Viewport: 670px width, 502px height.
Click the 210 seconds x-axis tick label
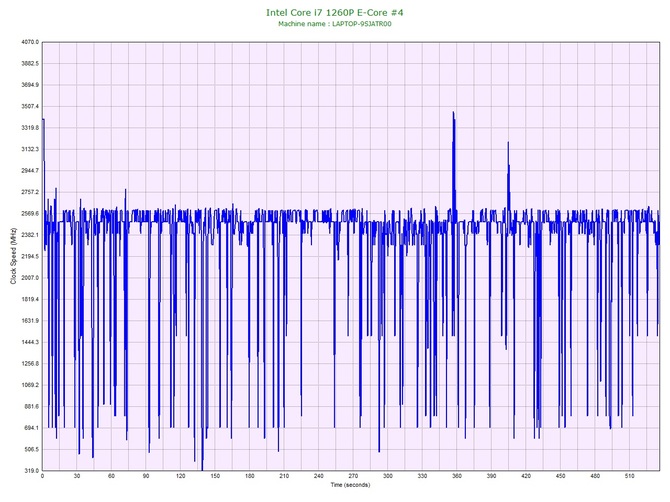(284, 476)
